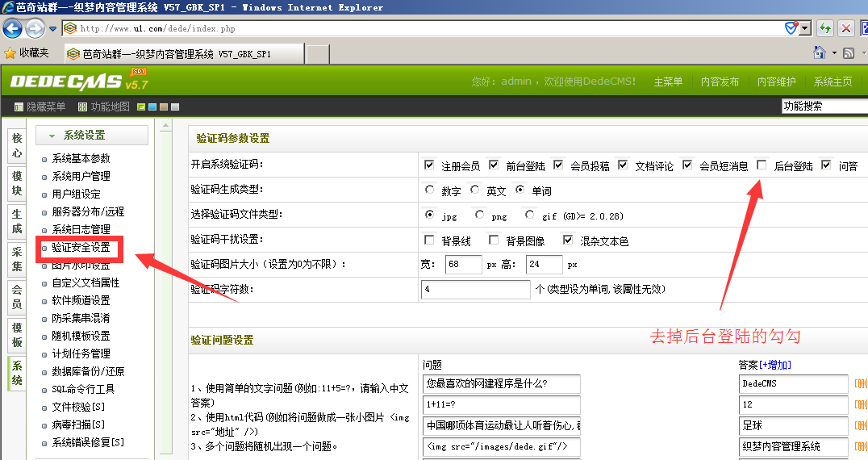
Task: Switch to the 采集 side tab
Action: (17, 258)
